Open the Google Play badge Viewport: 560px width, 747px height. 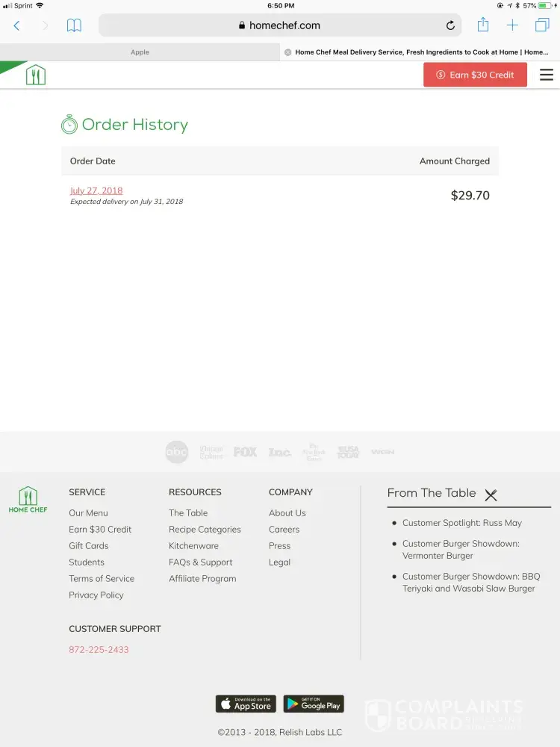point(314,704)
